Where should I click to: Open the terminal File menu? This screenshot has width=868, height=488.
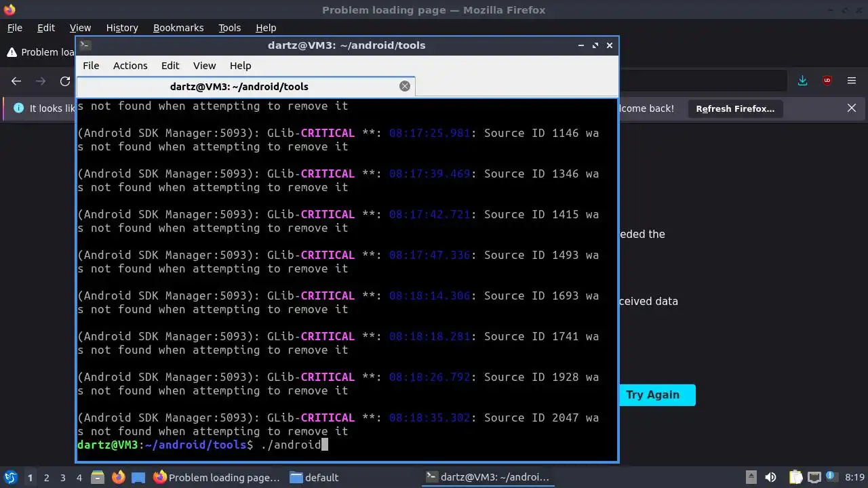[91, 66]
